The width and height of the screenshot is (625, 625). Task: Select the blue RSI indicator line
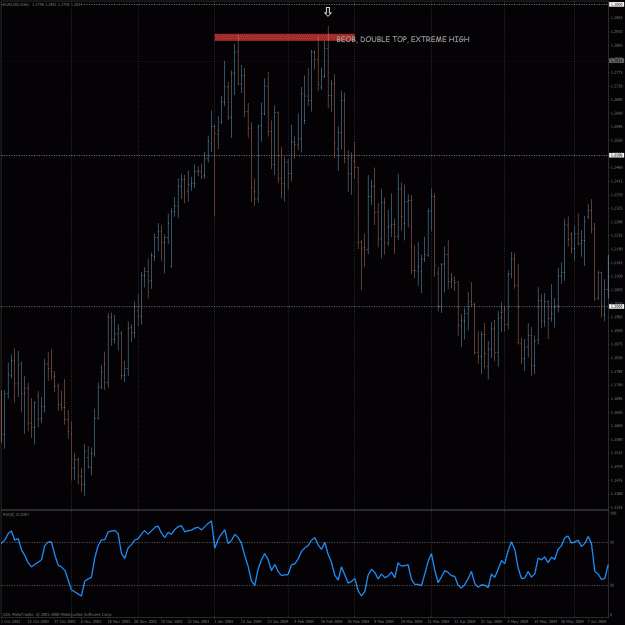click(305, 558)
